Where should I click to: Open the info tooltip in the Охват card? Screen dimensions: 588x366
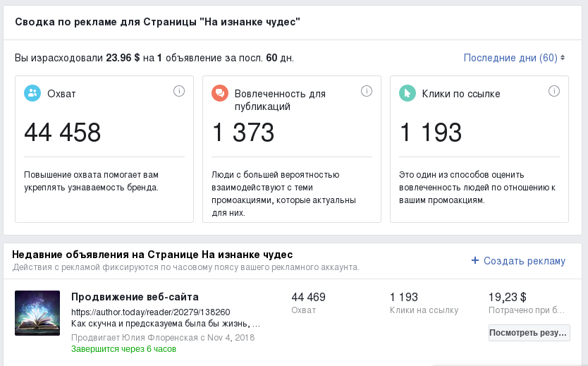click(x=179, y=91)
